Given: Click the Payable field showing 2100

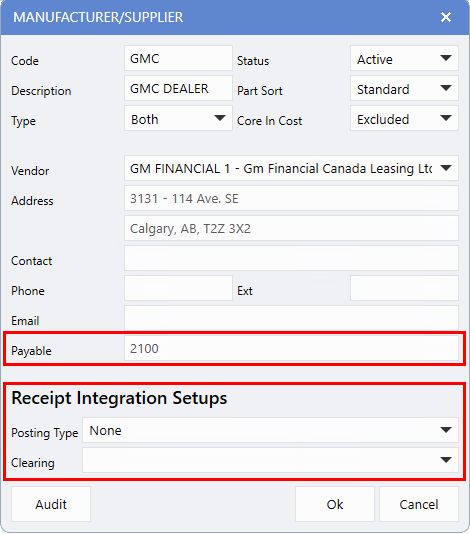Looking at the screenshot, I should [x=291, y=348].
